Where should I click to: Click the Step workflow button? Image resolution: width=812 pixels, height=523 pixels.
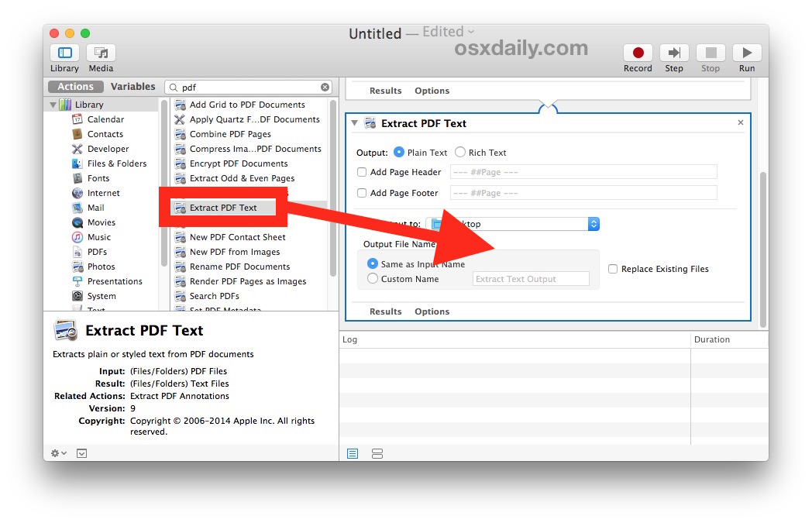(x=674, y=53)
